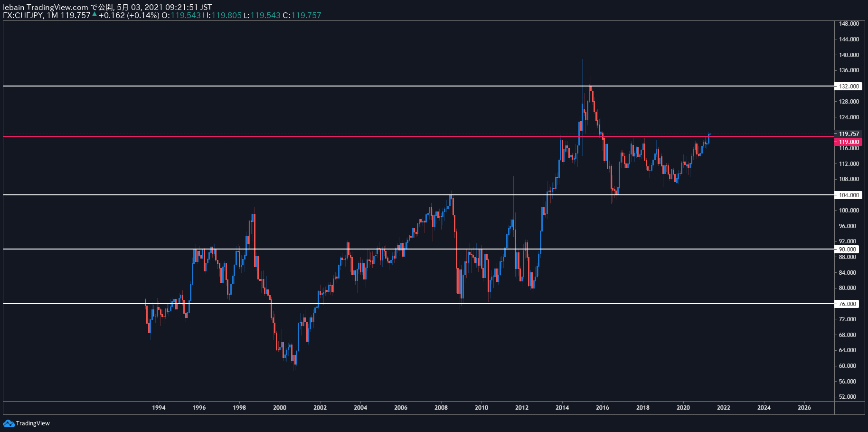This screenshot has width=868, height=432.
Task: Click the 2022 label on time axis
Action: point(724,408)
